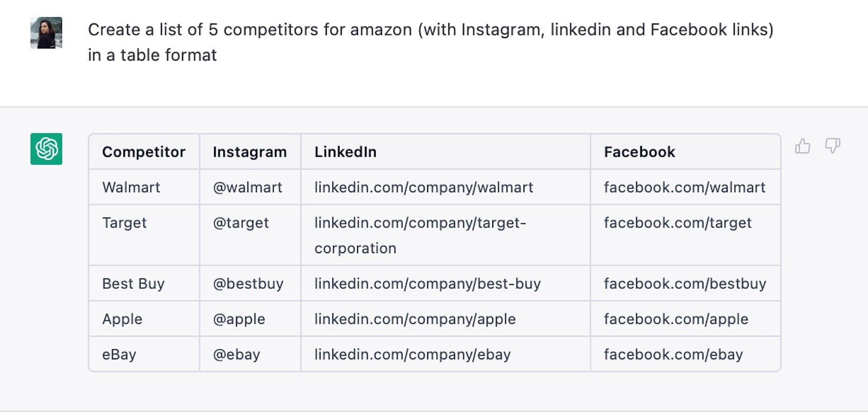This screenshot has width=868, height=419.
Task: Select the Best Buy competitor cell
Action: [x=133, y=283]
